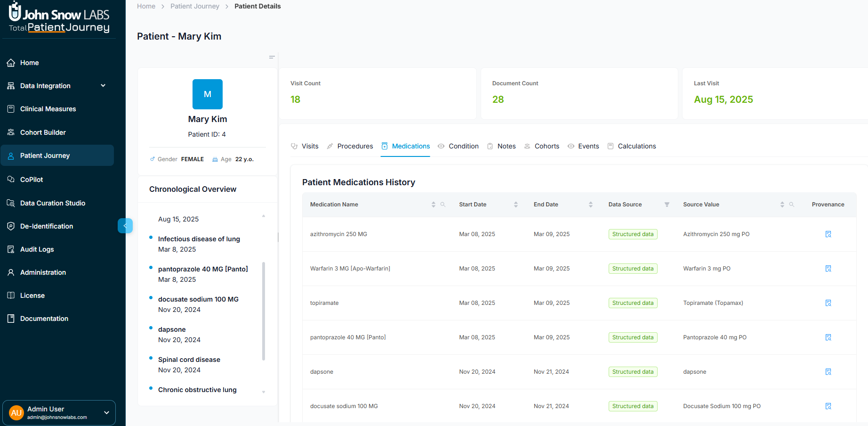Open Patient Journey from the breadcrumb

pos(195,6)
